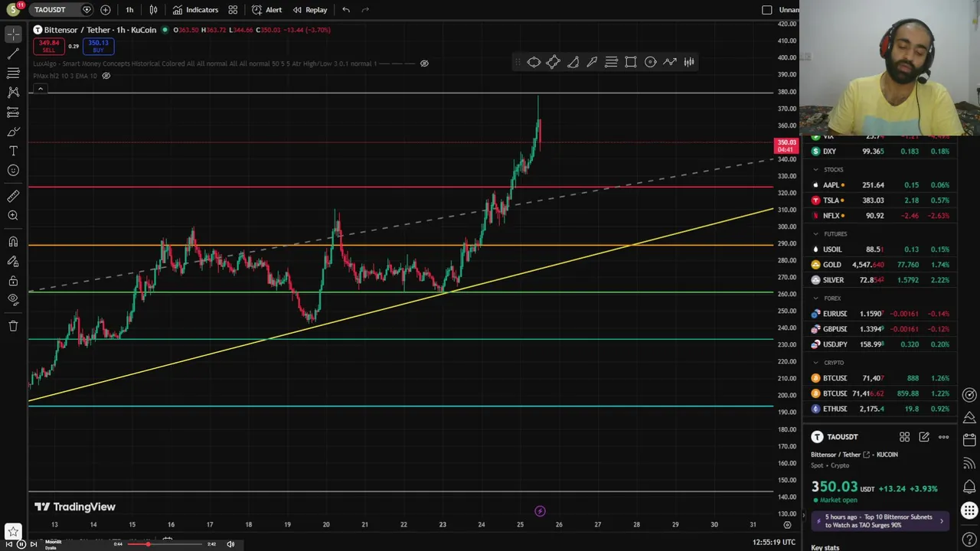Open the candlestick chart type menu

[x=153, y=10]
